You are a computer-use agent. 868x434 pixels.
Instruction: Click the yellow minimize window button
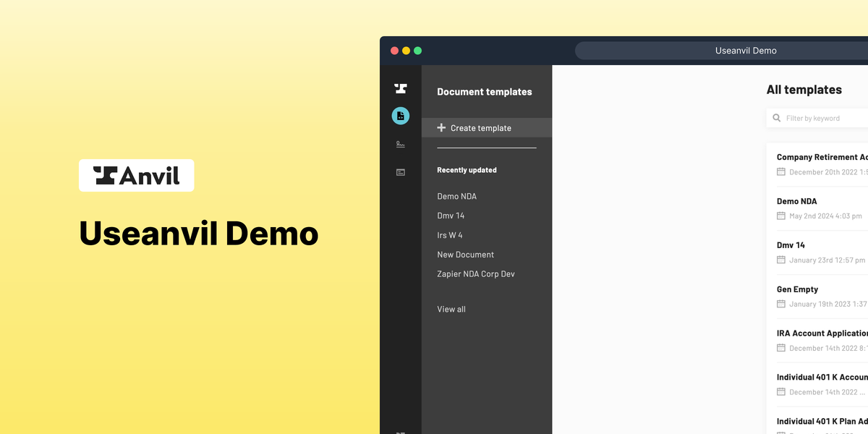[406, 51]
